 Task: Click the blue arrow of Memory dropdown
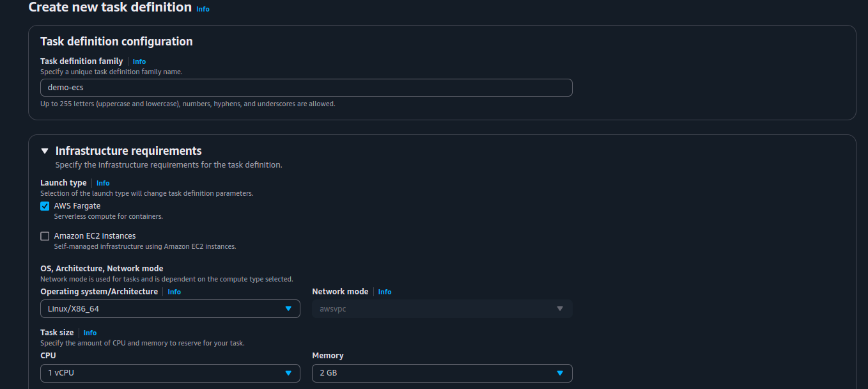coord(560,373)
